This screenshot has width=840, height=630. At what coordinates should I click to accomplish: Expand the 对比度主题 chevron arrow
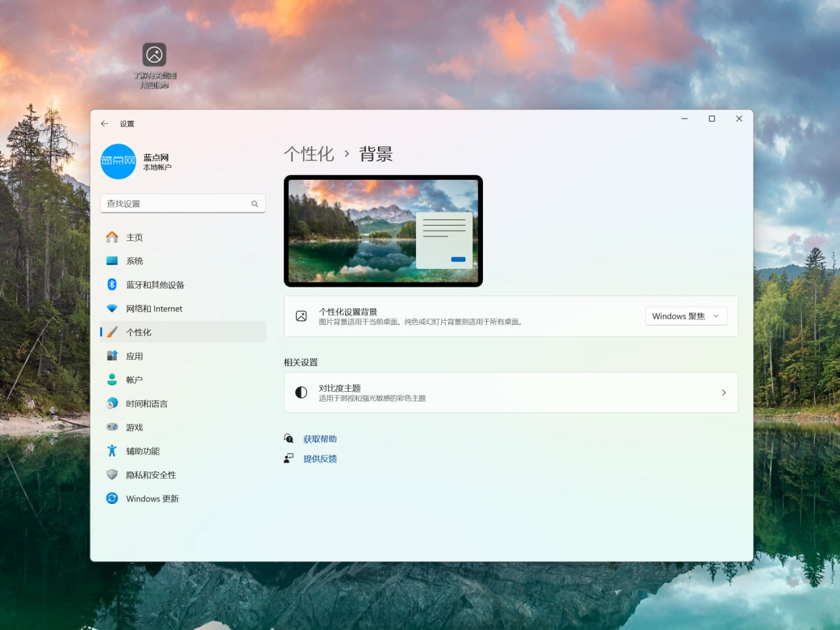[723, 392]
